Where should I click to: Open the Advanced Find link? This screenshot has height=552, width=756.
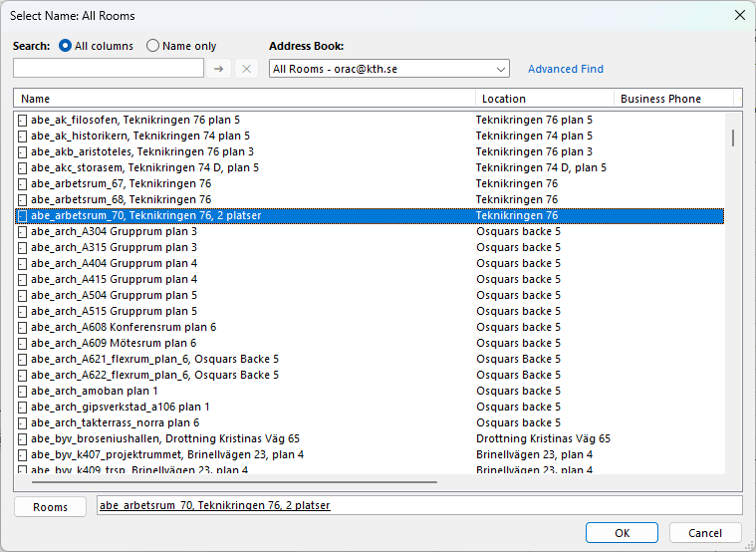[x=566, y=69]
